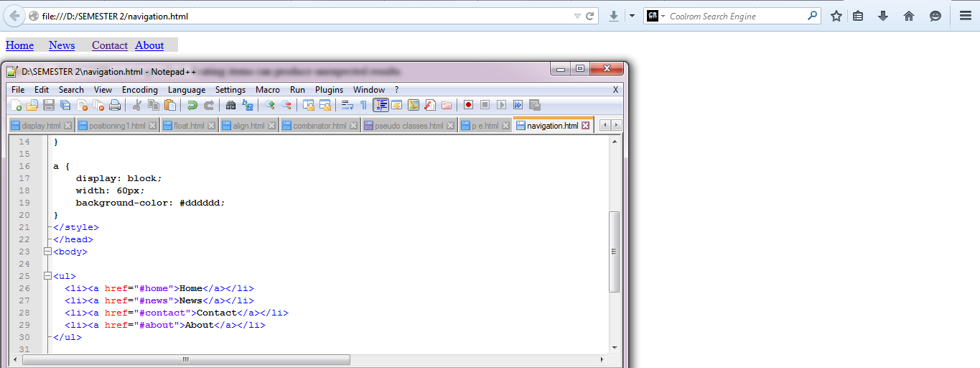The height and width of the screenshot is (368, 980).
Task: Click the Open file toolbar icon
Action: [x=32, y=105]
